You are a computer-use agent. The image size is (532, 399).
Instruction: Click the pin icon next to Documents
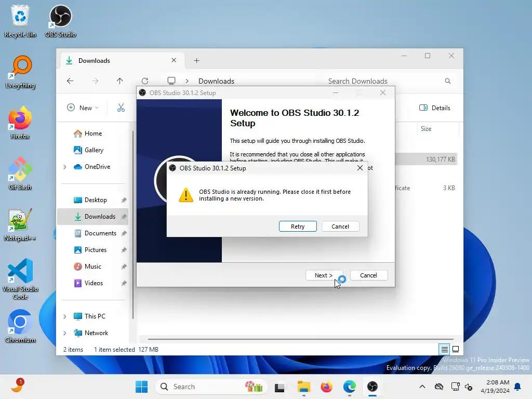[x=124, y=233]
